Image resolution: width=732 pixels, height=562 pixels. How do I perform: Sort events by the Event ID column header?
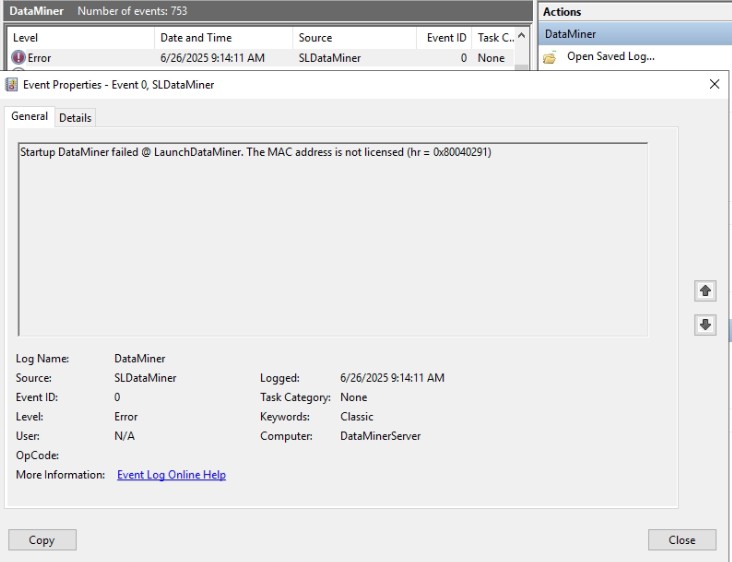[x=444, y=38]
